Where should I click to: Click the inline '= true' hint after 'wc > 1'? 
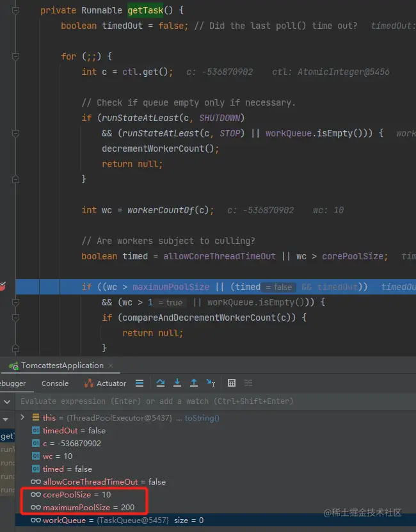coord(170,303)
